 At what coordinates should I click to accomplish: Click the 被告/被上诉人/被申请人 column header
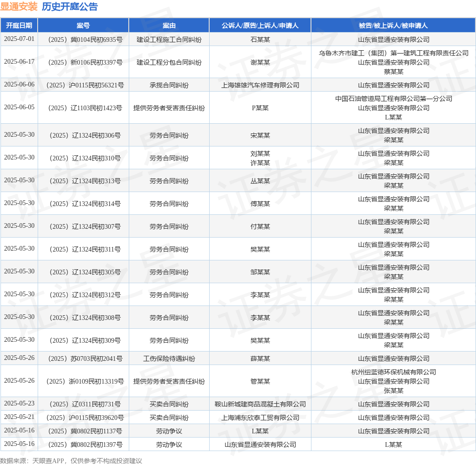[x=393, y=26]
